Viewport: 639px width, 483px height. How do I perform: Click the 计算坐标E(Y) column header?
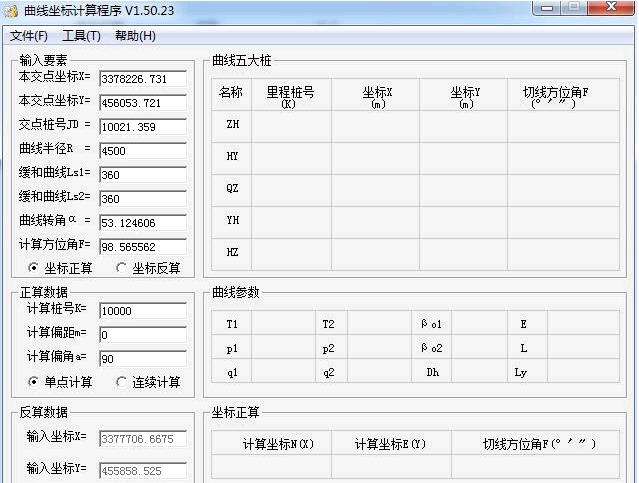click(390, 444)
